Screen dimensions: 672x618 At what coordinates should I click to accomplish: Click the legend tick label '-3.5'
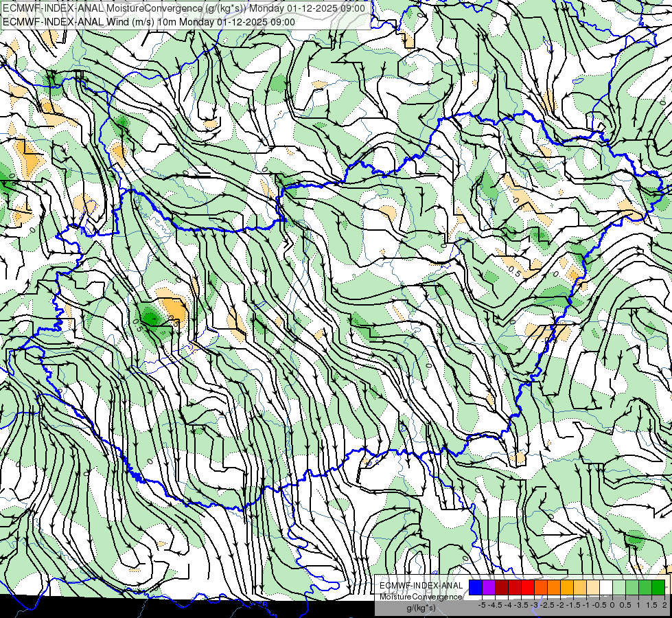point(522,605)
